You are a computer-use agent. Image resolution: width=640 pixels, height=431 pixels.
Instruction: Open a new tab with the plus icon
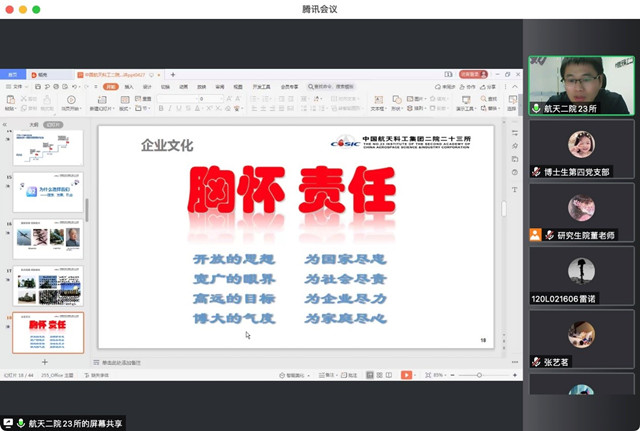click(172, 75)
